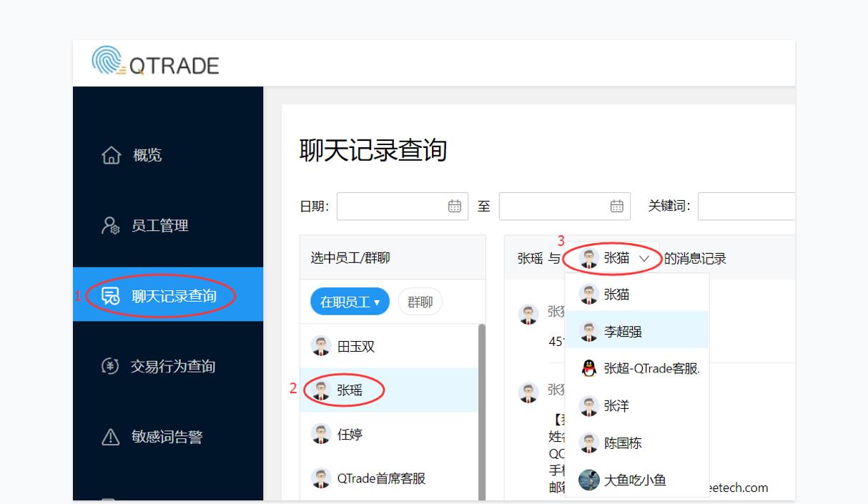This screenshot has height=504, width=868.
Task: Click the person-gear icon beside 员工管理
Action: 111,226
